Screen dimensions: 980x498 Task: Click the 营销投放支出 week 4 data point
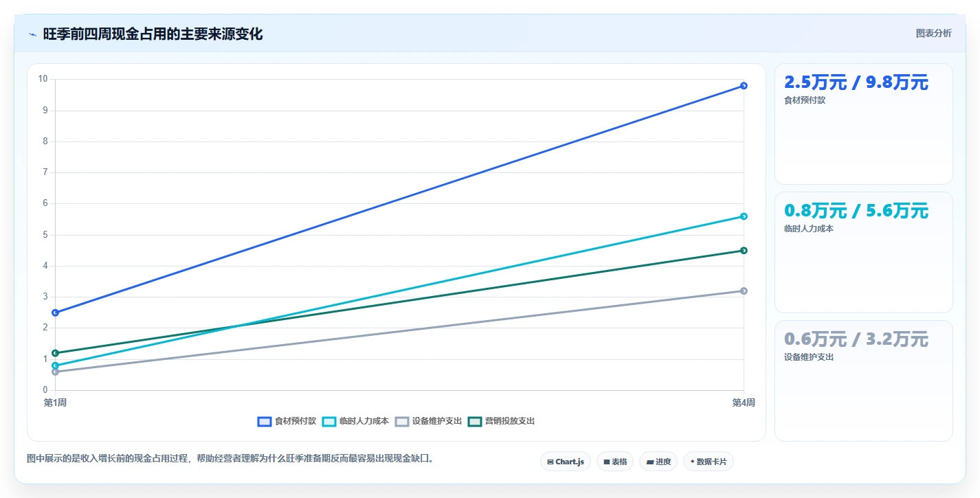(744, 250)
